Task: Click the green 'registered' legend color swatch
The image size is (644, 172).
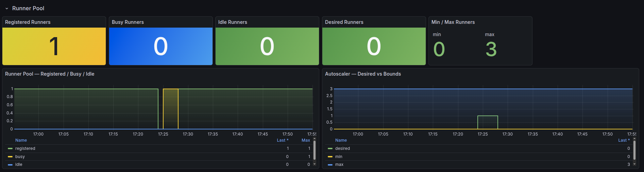Action: (10, 148)
